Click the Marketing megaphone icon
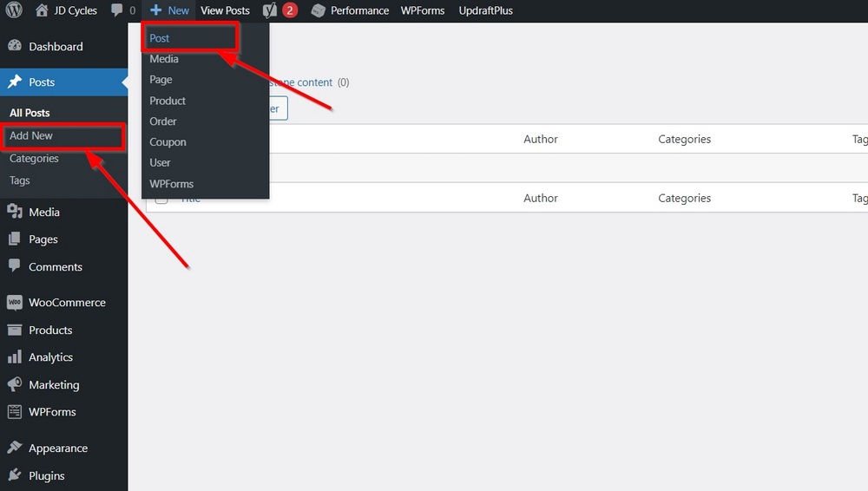868x491 pixels. [15, 384]
